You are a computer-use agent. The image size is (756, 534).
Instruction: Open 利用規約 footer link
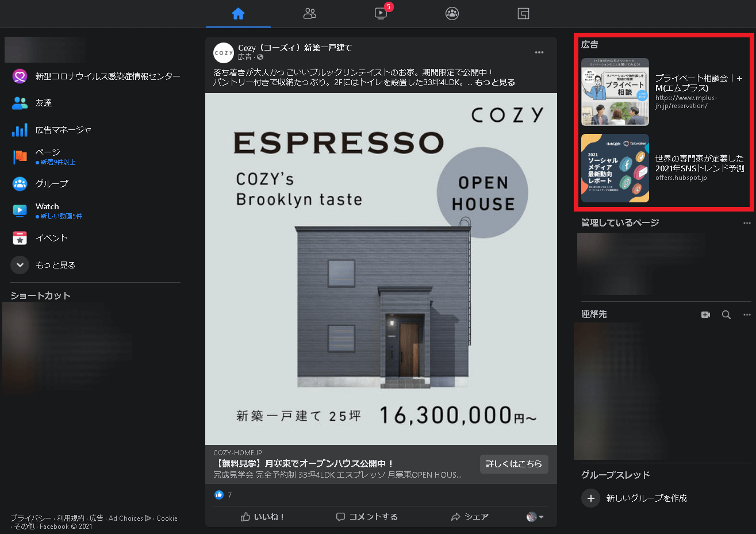70,518
